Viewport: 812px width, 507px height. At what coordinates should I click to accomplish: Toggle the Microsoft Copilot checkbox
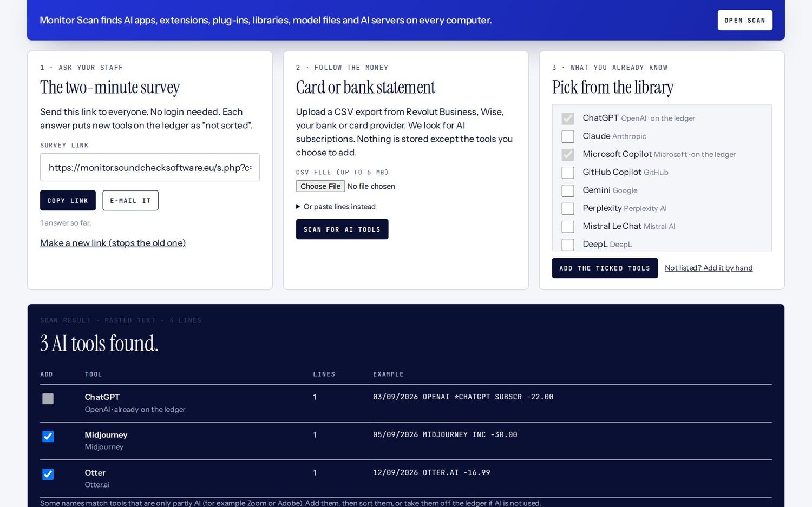point(568,155)
